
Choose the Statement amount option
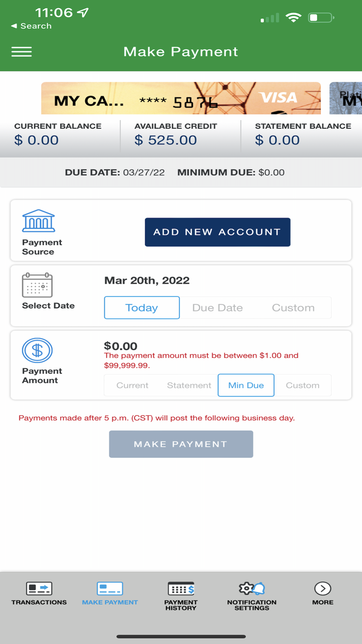click(x=189, y=385)
